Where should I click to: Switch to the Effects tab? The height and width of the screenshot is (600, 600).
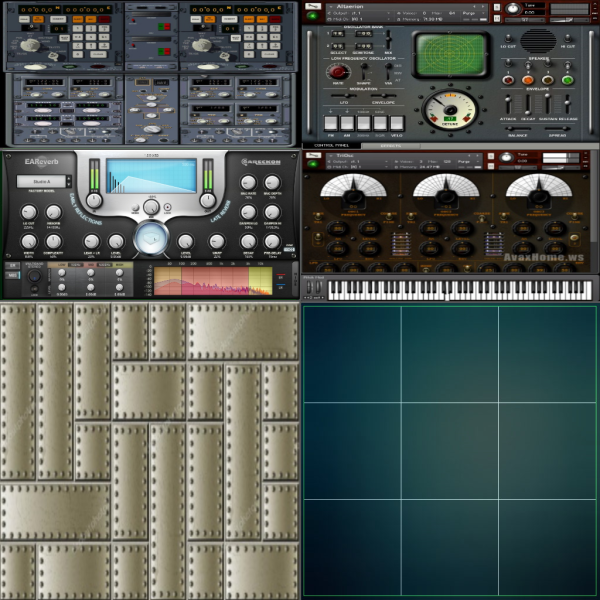pyautogui.click(x=390, y=146)
